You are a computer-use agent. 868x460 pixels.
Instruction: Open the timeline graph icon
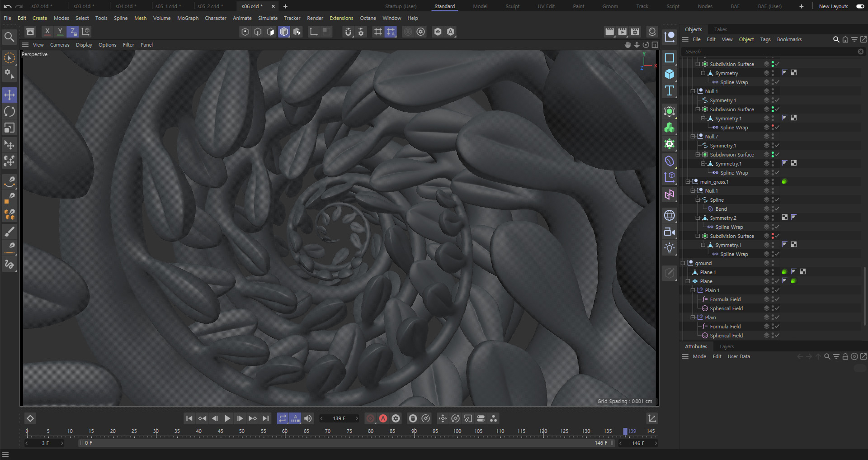(x=652, y=418)
